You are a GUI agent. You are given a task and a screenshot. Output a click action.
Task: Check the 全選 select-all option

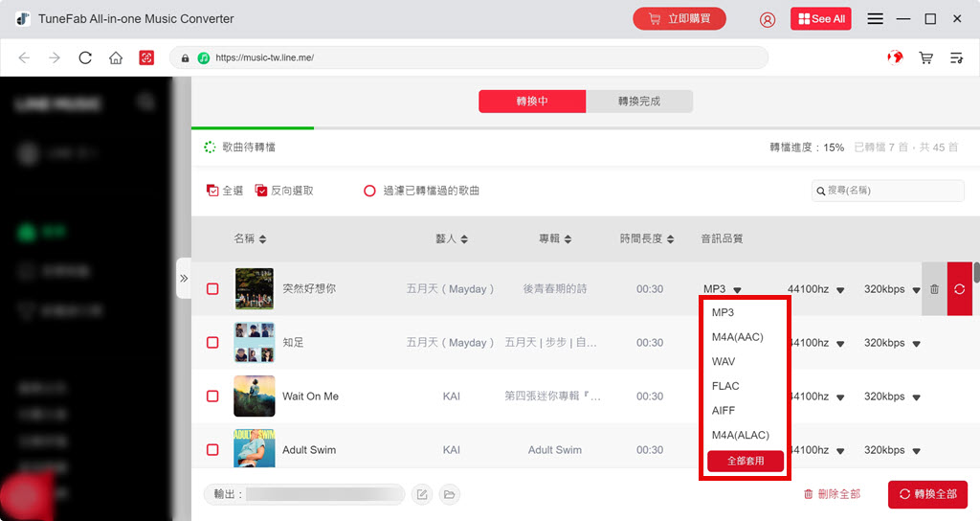tap(224, 191)
